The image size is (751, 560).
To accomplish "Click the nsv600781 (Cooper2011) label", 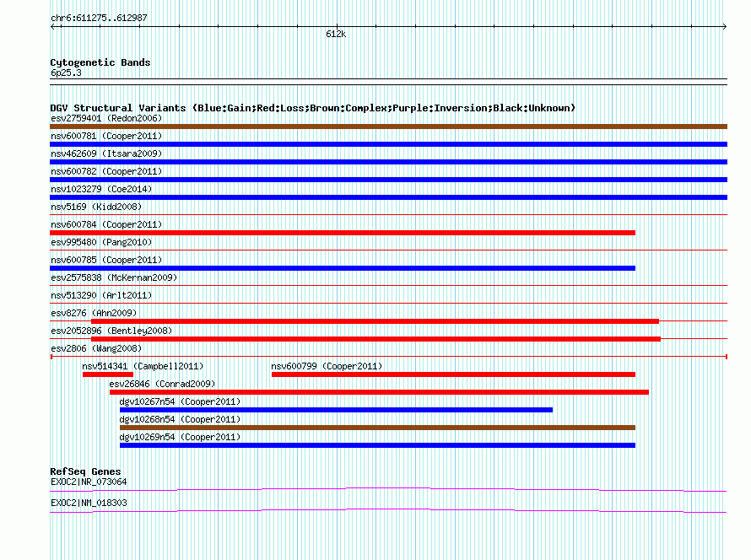I will coord(106,136).
